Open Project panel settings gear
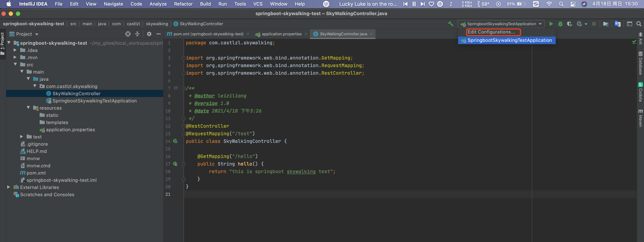 149,34
